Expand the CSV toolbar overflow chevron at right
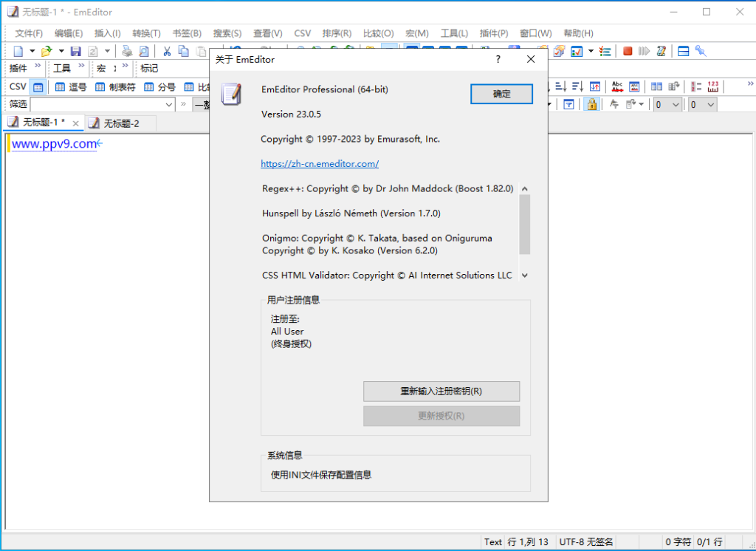The width and height of the screenshot is (756, 551). click(750, 84)
